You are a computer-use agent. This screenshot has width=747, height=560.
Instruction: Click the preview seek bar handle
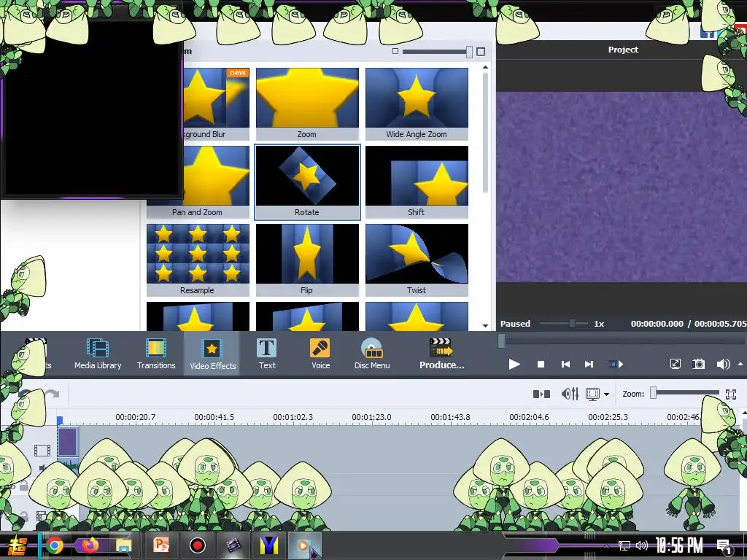pyautogui.click(x=501, y=341)
